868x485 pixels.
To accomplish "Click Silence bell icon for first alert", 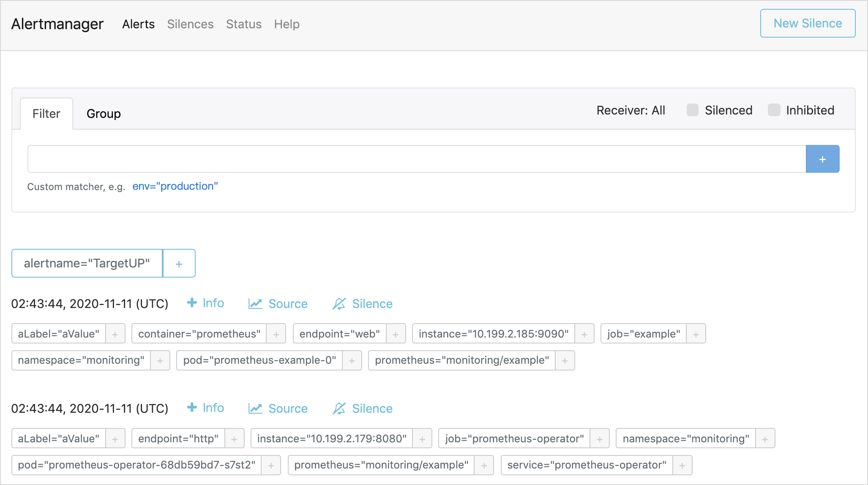I will pos(339,304).
